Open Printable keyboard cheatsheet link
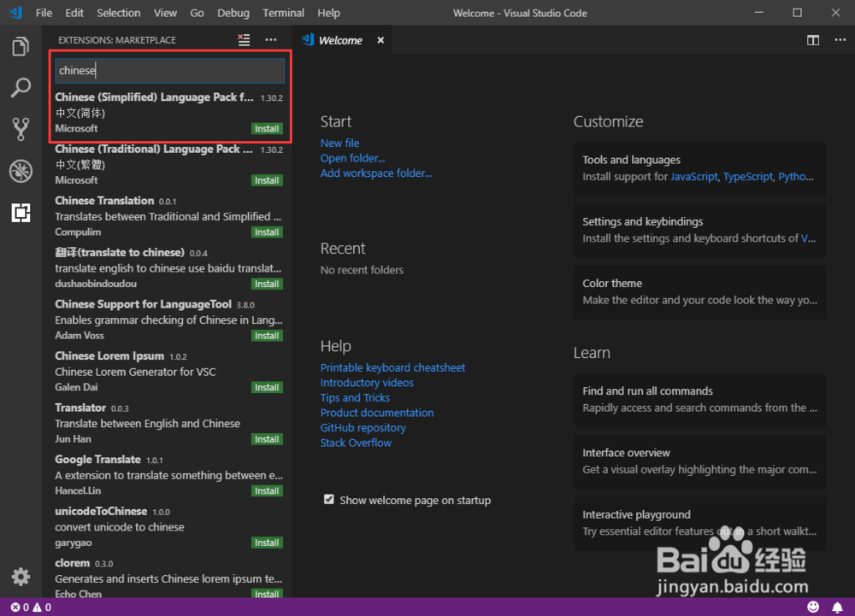The width and height of the screenshot is (855, 616). [x=392, y=367]
